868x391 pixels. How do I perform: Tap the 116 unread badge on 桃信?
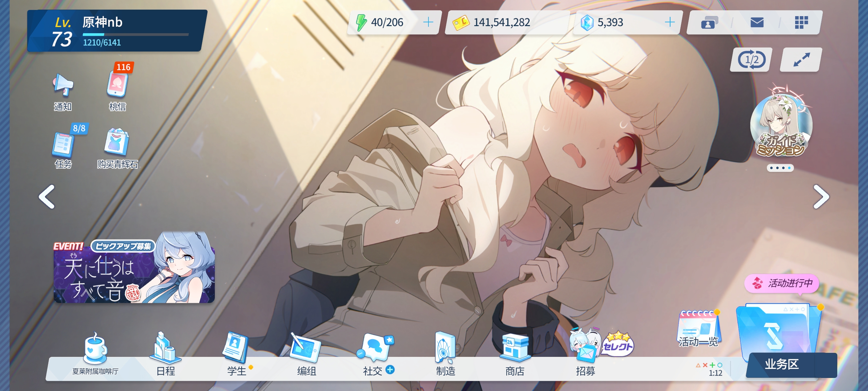click(x=123, y=67)
